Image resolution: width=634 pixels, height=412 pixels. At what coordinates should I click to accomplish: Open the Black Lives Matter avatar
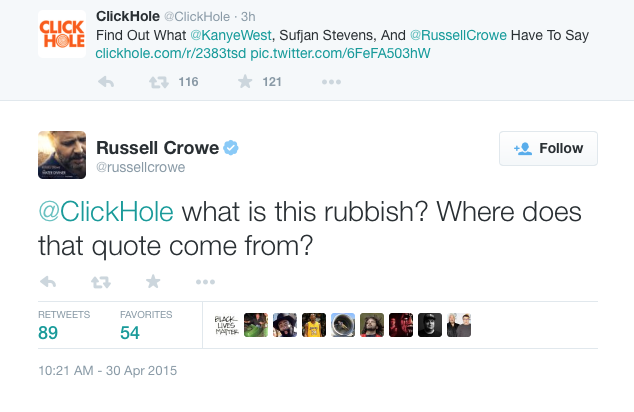227,324
